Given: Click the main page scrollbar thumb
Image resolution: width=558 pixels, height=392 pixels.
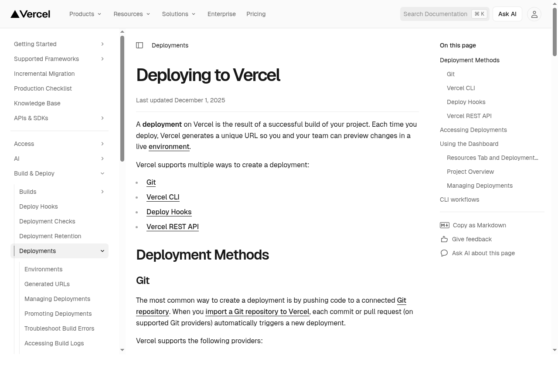Looking at the screenshot, I should [555, 31].
